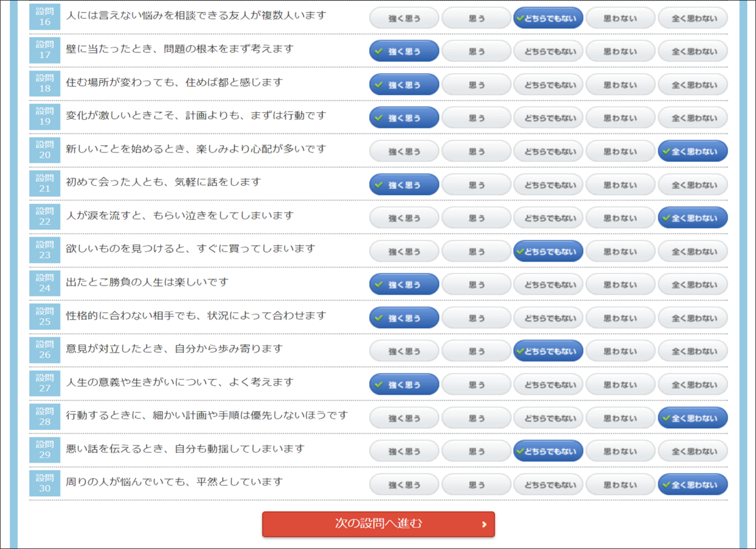Select 思わない for question 28

[x=621, y=417]
